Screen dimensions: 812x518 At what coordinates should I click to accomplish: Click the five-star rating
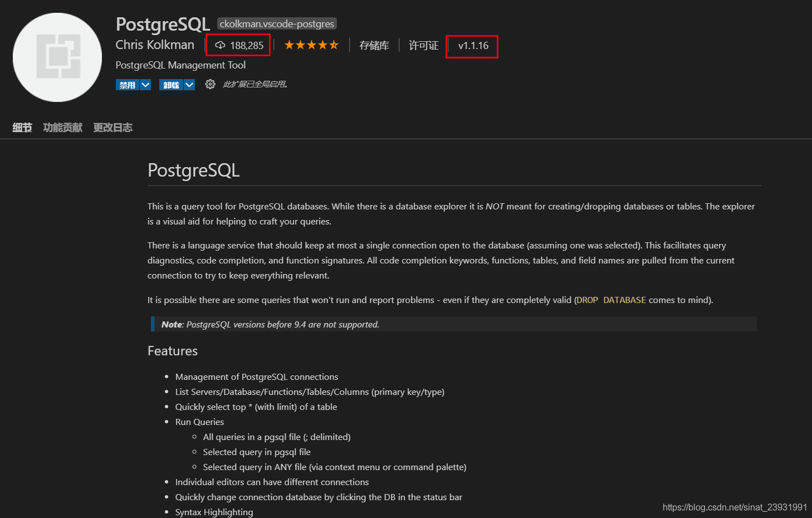point(311,45)
